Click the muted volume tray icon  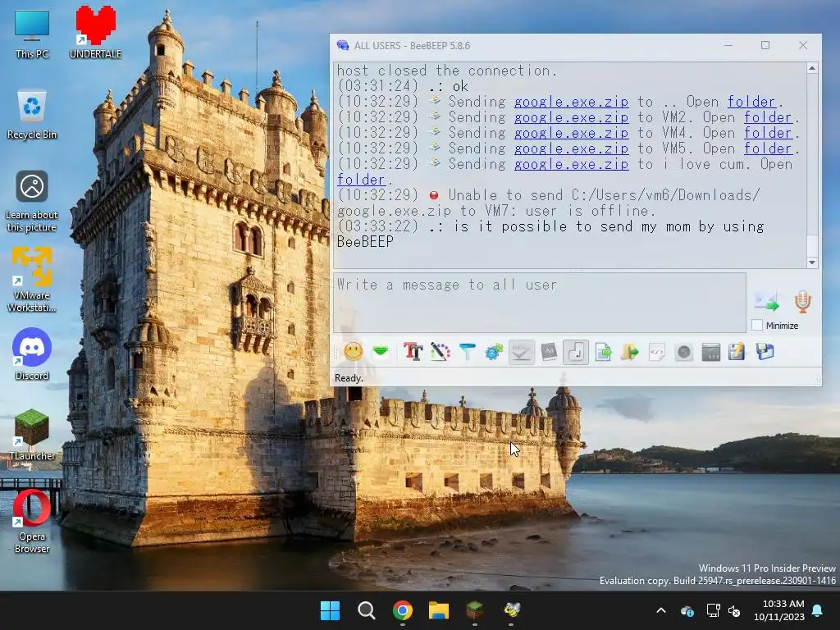734,610
